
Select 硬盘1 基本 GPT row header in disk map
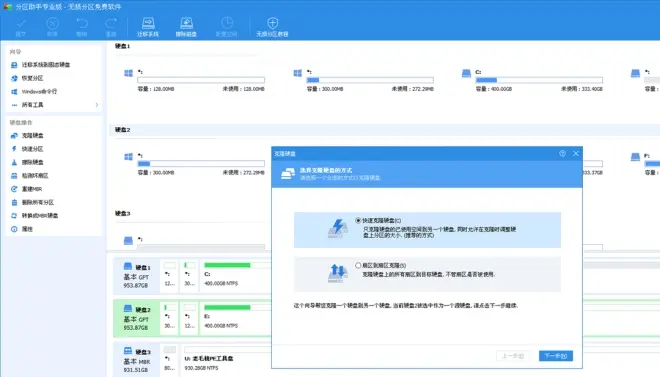[136, 276]
